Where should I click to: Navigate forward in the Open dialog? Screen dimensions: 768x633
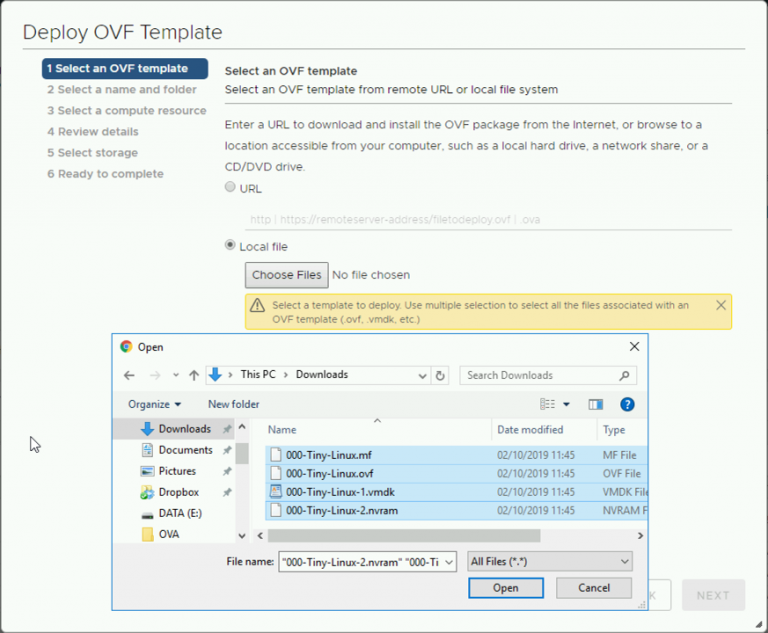(x=155, y=375)
